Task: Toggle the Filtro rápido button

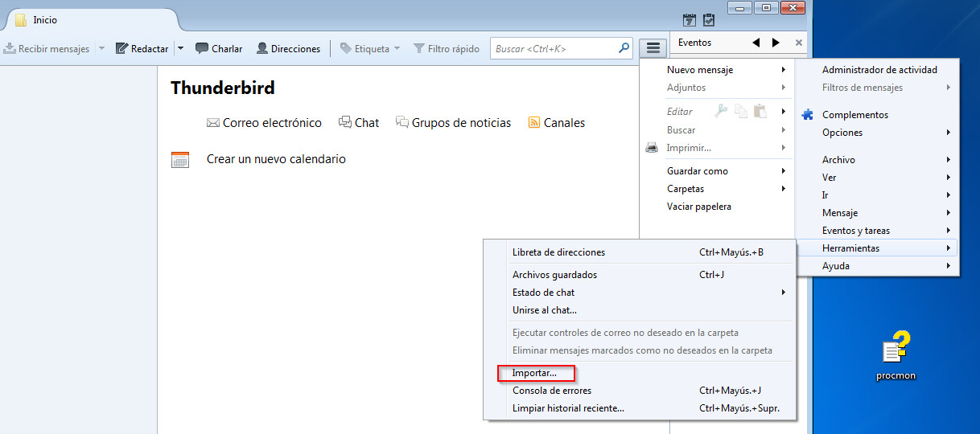Action: pos(446,49)
